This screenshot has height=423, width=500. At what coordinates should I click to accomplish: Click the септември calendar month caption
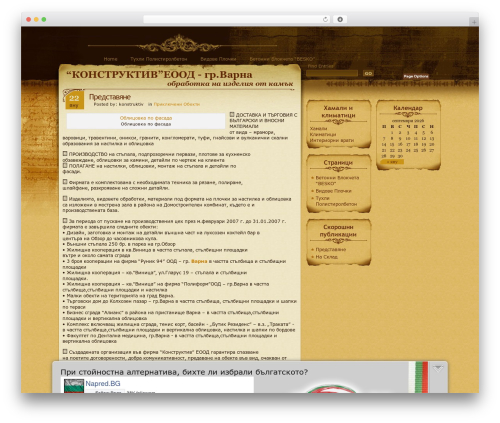(408, 121)
